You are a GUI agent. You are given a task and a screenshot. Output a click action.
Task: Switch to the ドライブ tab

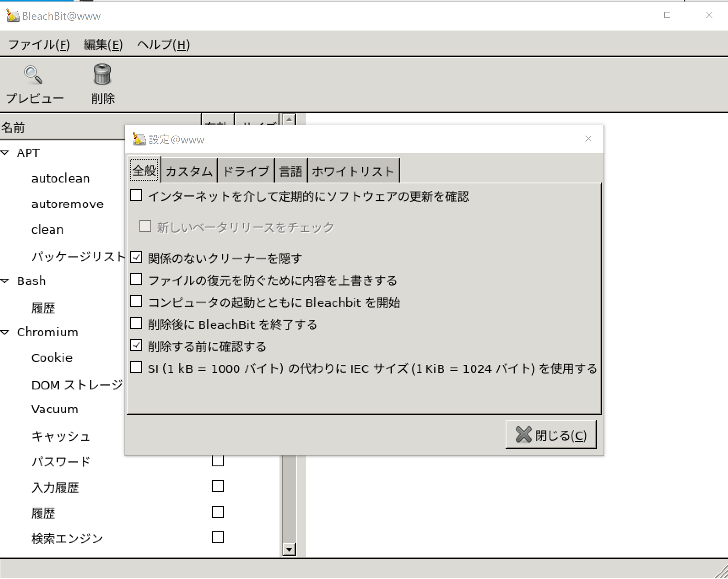coord(246,171)
